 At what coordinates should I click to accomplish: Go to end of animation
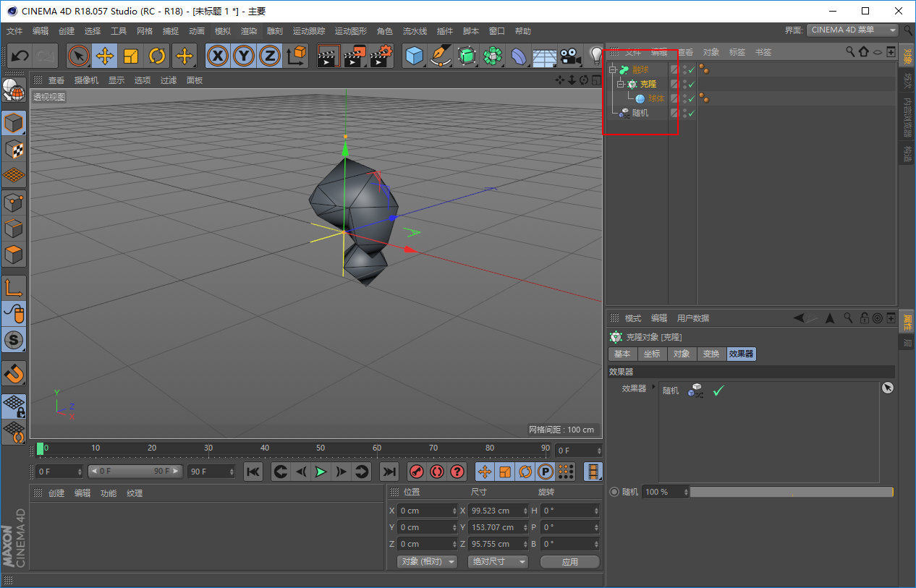point(389,472)
